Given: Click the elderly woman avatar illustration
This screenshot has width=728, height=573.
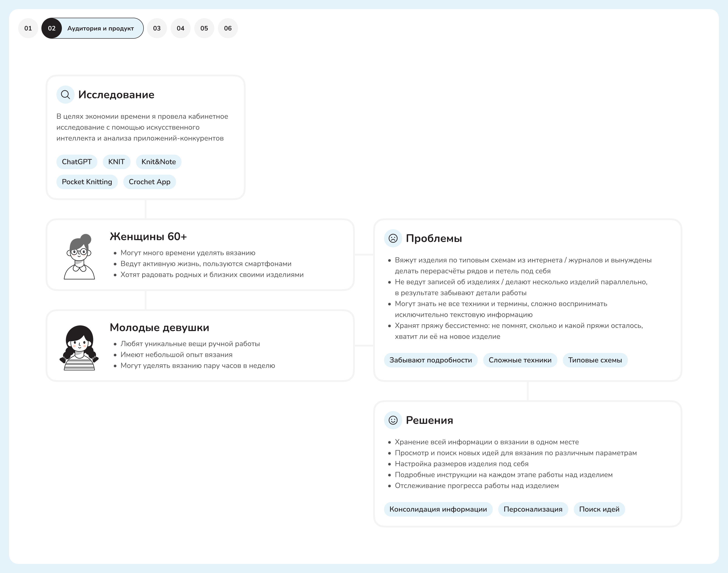Looking at the screenshot, I should 79,257.
